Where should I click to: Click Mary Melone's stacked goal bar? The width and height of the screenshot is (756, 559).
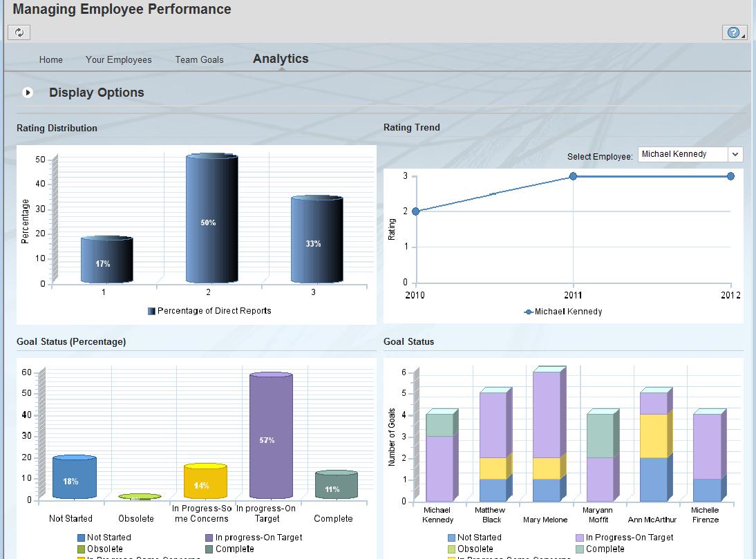click(x=546, y=435)
